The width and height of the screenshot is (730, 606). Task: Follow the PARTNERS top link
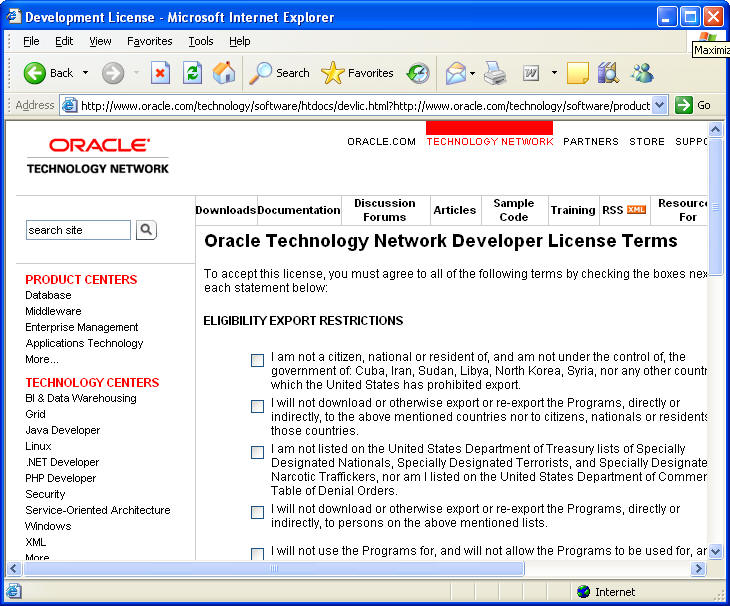591,141
